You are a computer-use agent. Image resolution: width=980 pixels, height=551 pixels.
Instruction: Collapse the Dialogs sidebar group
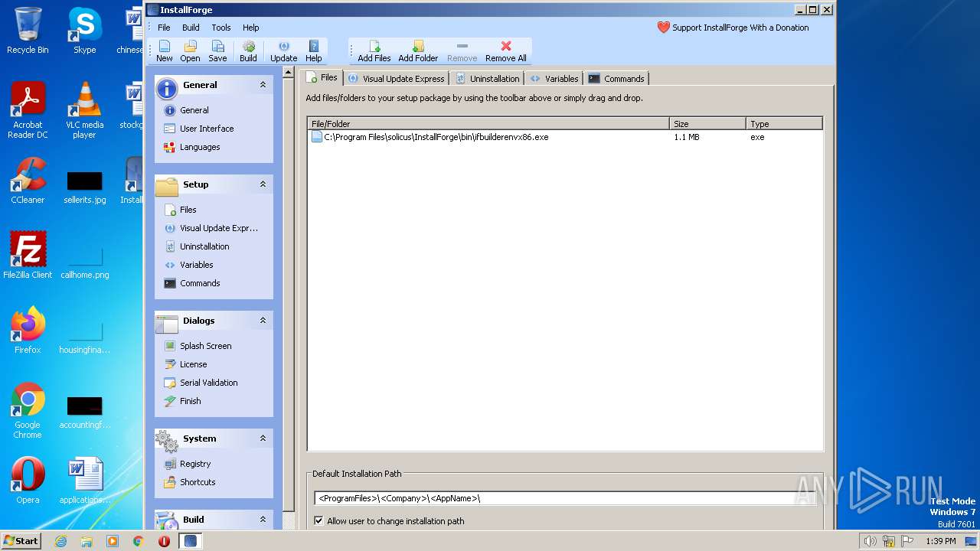[x=263, y=321]
